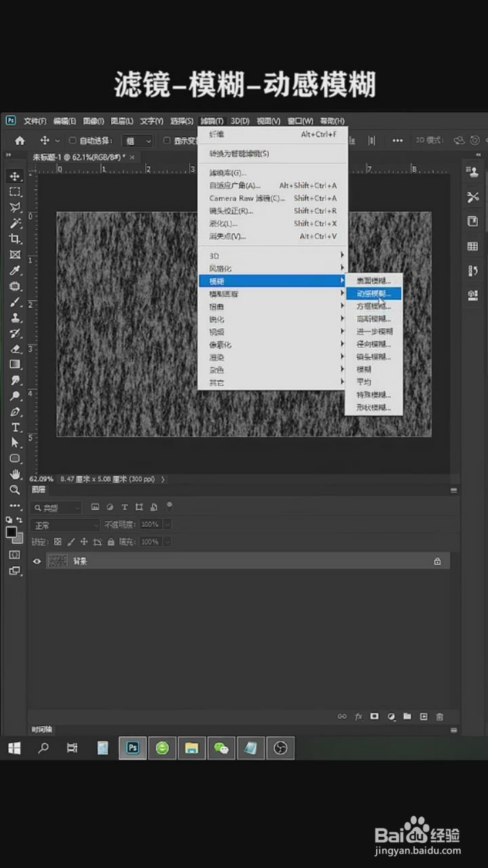Select the Dodge tool
Image resolution: width=488 pixels, height=868 pixels.
(15, 395)
